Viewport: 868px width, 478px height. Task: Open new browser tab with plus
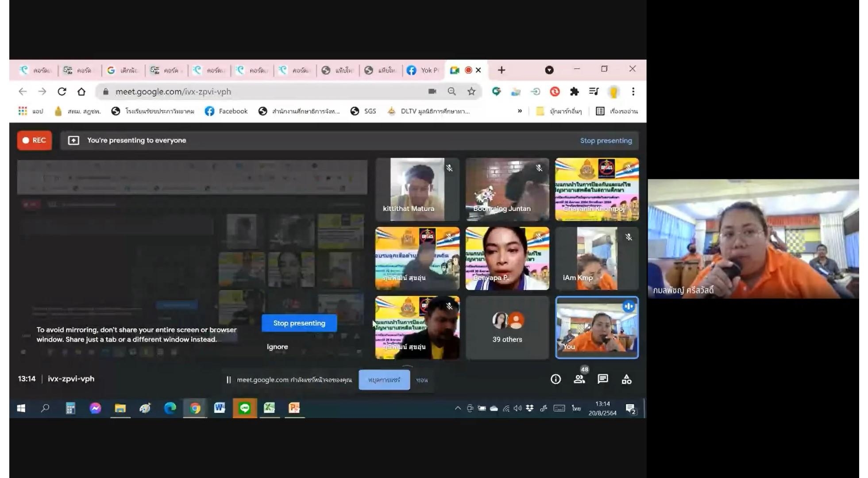click(x=501, y=70)
